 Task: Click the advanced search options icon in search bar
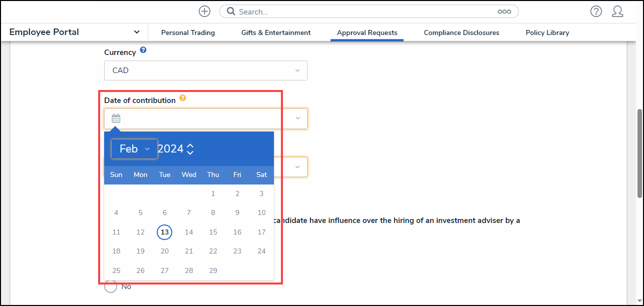[x=504, y=11]
